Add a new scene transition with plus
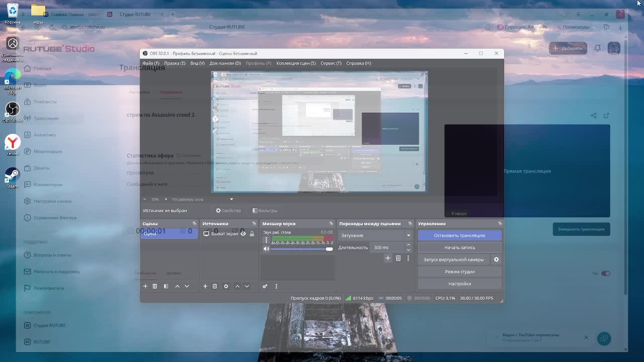Image resolution: width=644 pixels, height=362 pixels. click(388, 258)
